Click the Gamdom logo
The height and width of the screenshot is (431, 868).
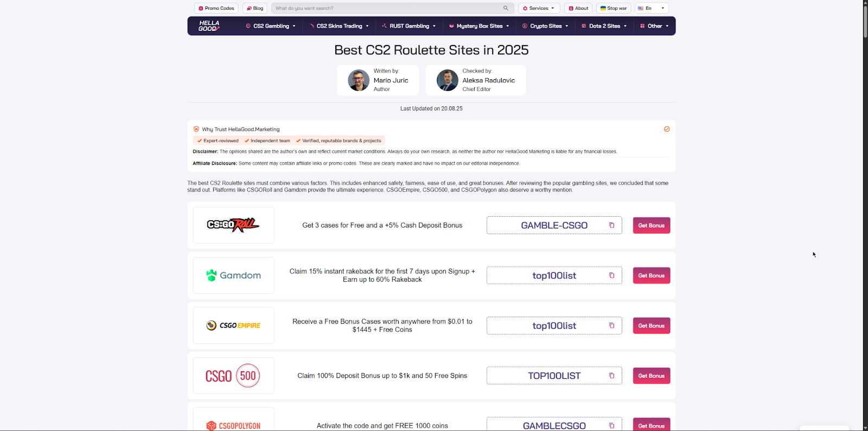click(233, 275)
